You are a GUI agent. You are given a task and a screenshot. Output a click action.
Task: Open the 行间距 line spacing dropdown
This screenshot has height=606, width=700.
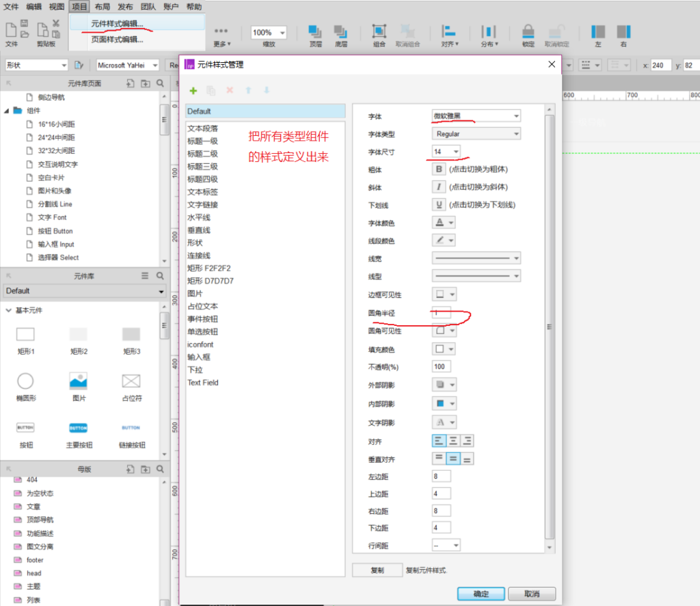[446, 545]
